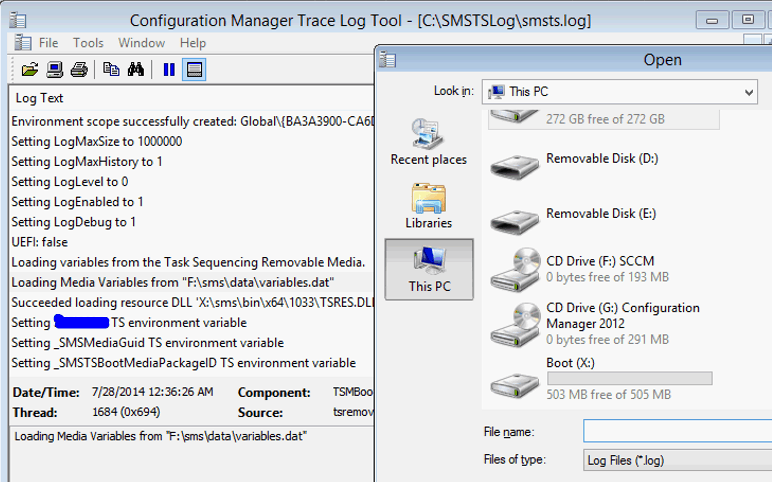Select Recent places in the Open dialog

pyautogui.click(x=428, y=142)
